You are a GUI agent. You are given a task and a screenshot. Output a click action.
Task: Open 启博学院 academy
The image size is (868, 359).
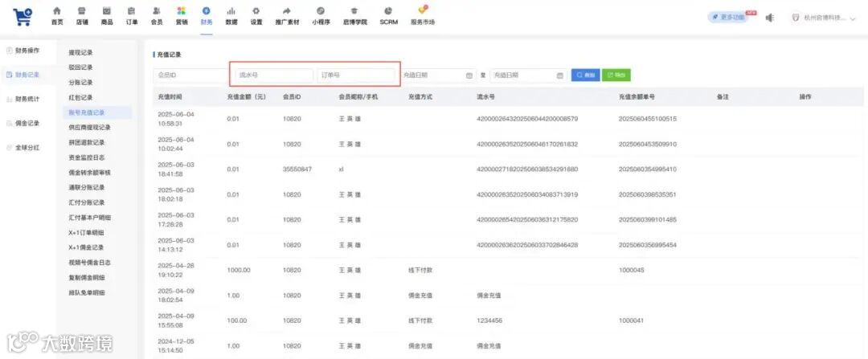(x=355, y=16)
